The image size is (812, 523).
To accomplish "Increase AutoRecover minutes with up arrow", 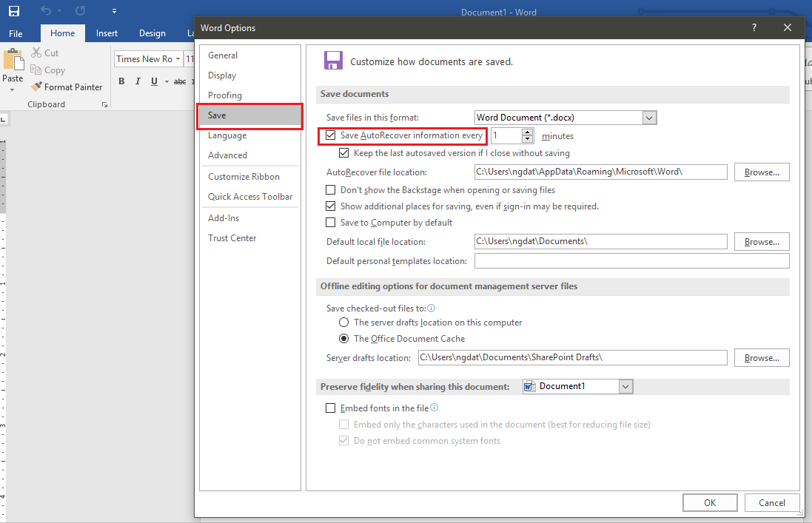I will (527, 132).
